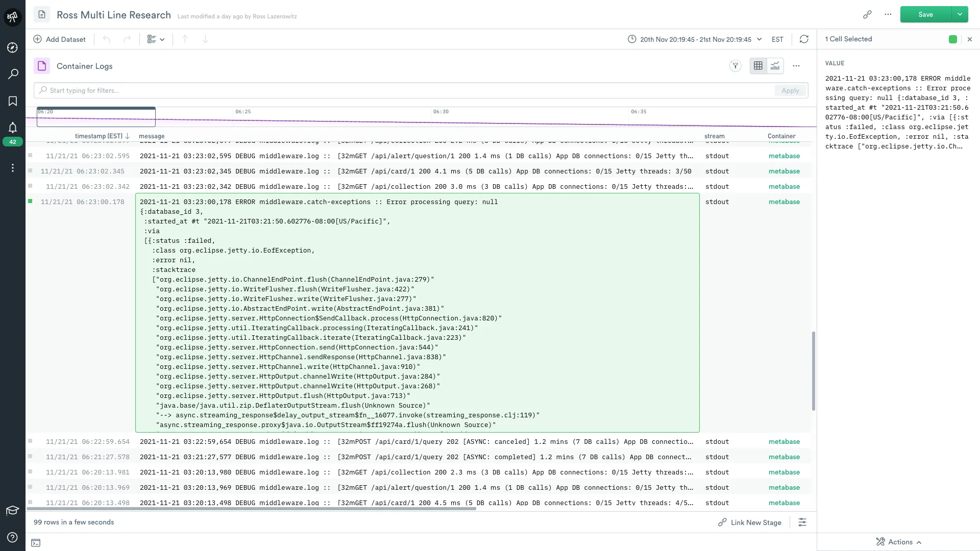Open the time range picker dropdown
The height and width of the screenshot is (551, 980).
pyautogui.click(x=695, y=39)
